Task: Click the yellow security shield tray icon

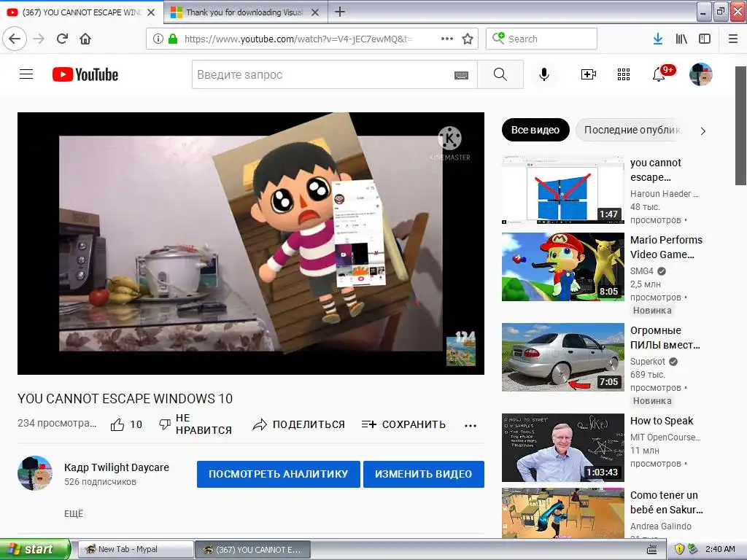Action: pyautogui.click(x=679, y=549)
